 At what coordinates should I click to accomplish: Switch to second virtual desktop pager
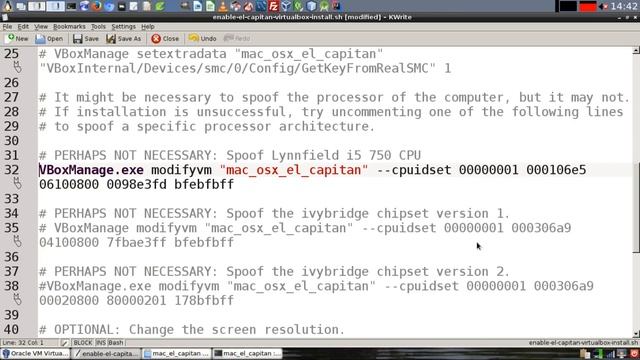[x=55, y=6]
